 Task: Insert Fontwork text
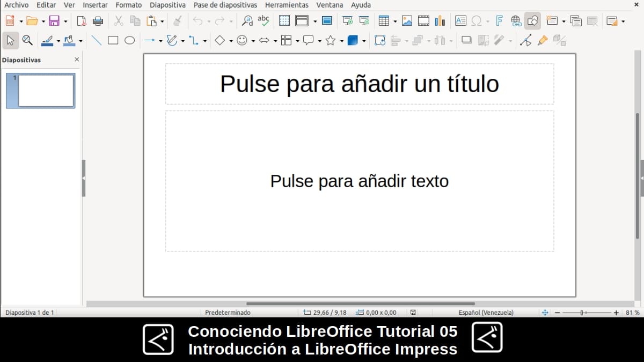pos(499,21)
